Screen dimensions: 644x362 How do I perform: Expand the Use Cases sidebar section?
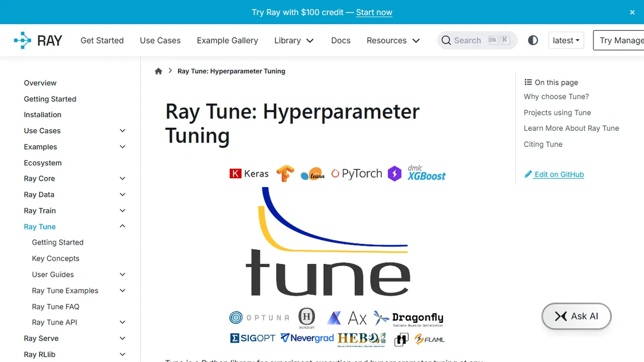122,131
